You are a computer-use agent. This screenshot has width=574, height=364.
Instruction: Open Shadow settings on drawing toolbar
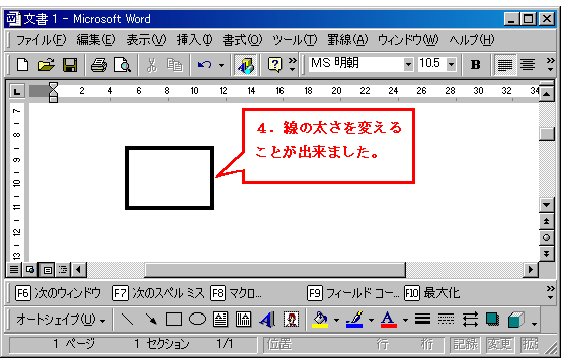coord(492,319)
